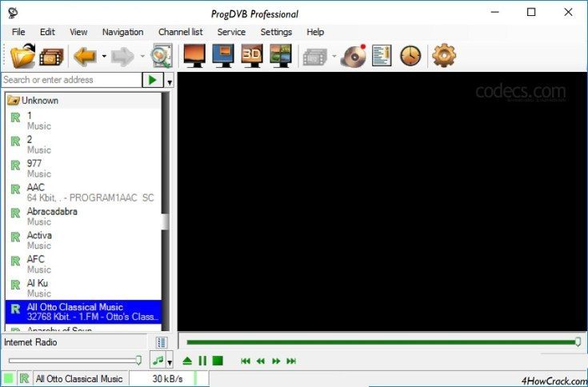Screen dimensions: 588x387
Task: Open the program guide info icon
Action: click(x=382, y=55)
